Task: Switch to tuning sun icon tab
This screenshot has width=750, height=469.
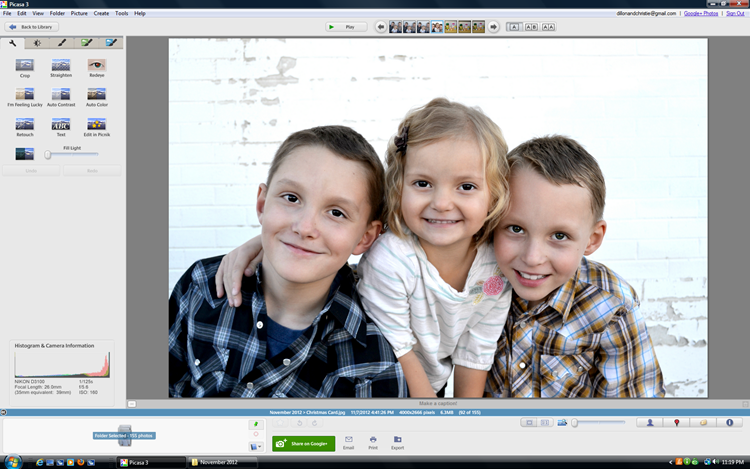Action: (37, 43)
